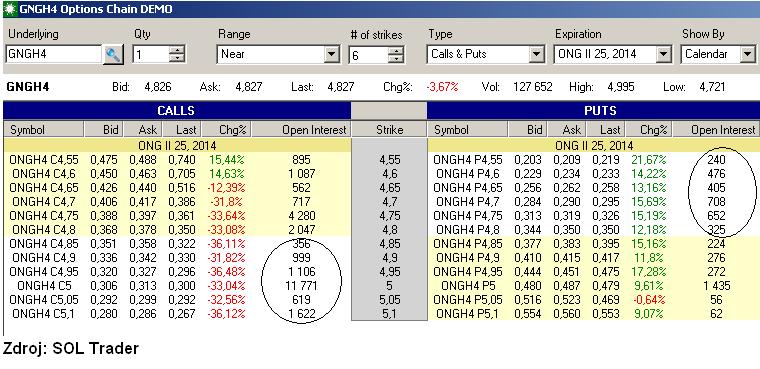Sort calls by the Bid column header

pyautogui.click(x=104, y=129)
